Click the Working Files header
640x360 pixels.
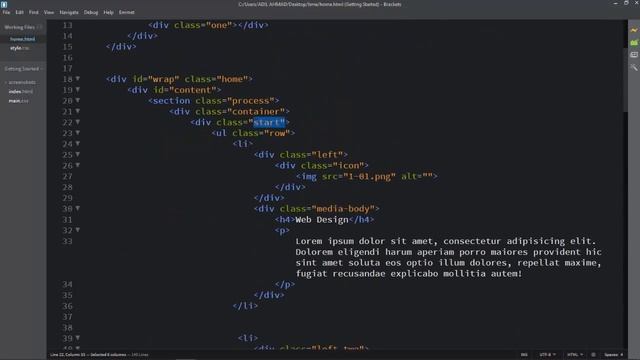pos(19,27)
